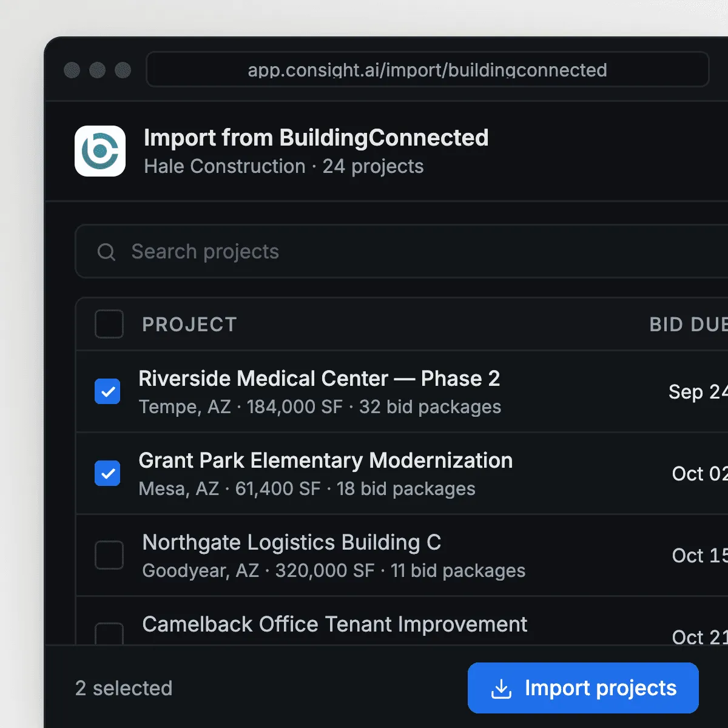Click the Import projects button
Screen dimensions: 728x728
point(583,688)
